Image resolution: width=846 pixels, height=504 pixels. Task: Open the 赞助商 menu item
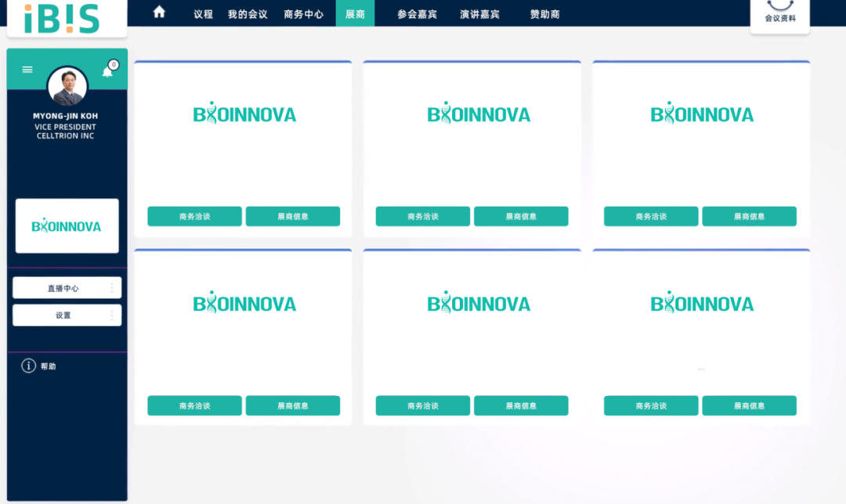545,15
